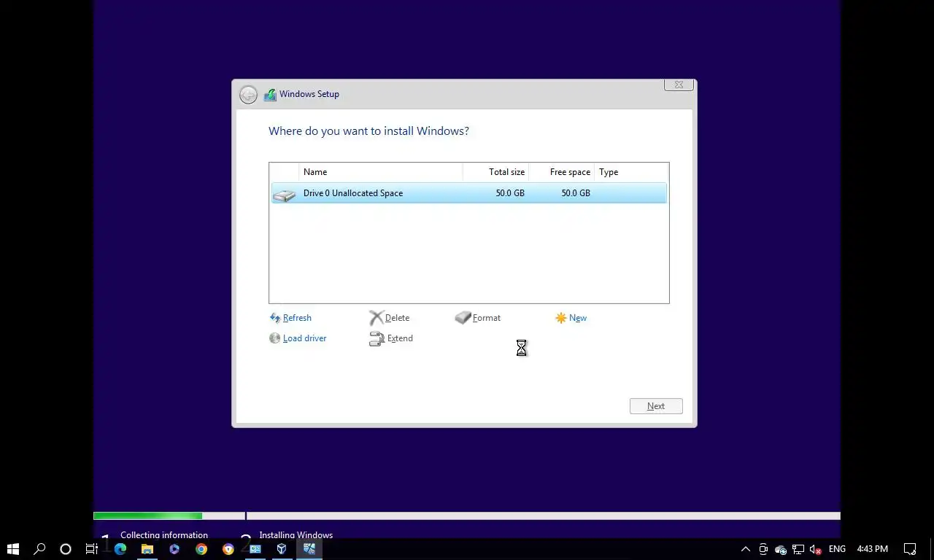Open the Windows Start menu

(12, 549)
